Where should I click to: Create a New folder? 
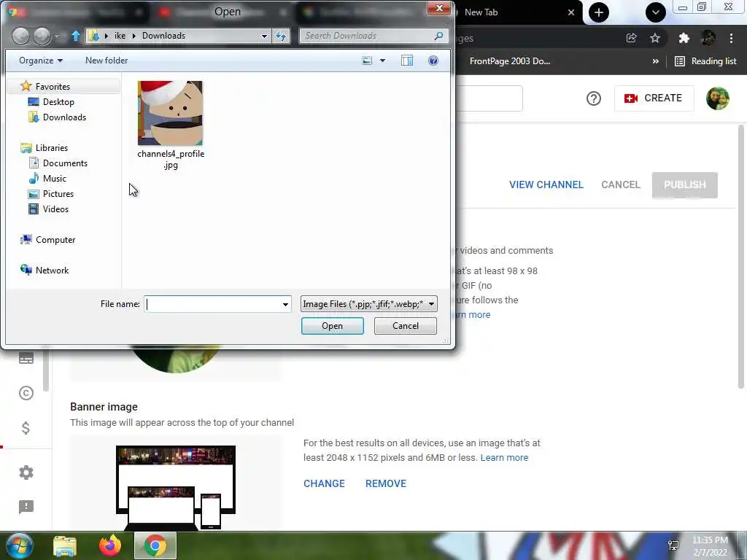[x=107, y=61]
